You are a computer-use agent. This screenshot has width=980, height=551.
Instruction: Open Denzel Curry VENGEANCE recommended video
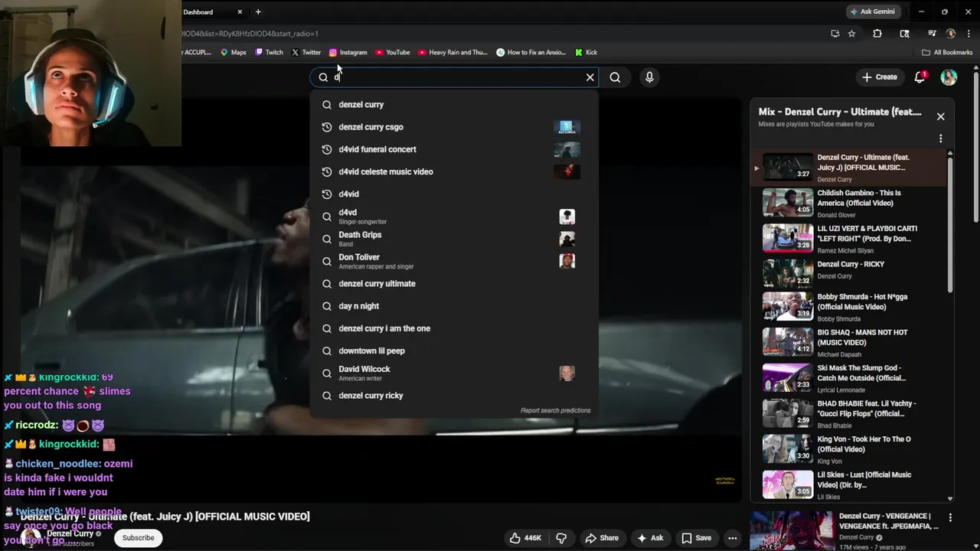846,531
